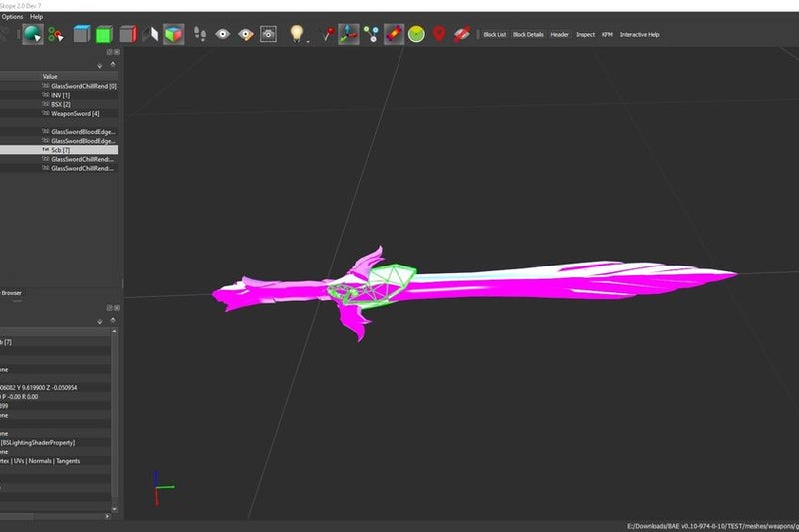Select the multicolor perspective cube view

coord(173,34)
